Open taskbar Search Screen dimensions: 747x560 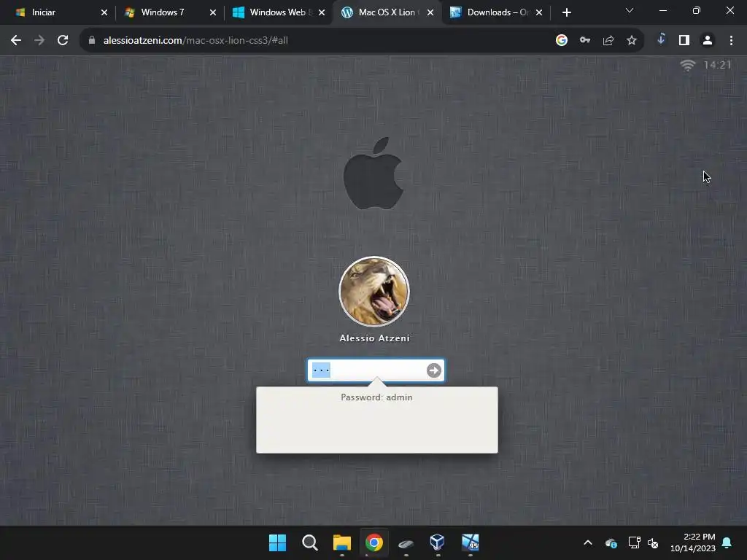[309, 542]
